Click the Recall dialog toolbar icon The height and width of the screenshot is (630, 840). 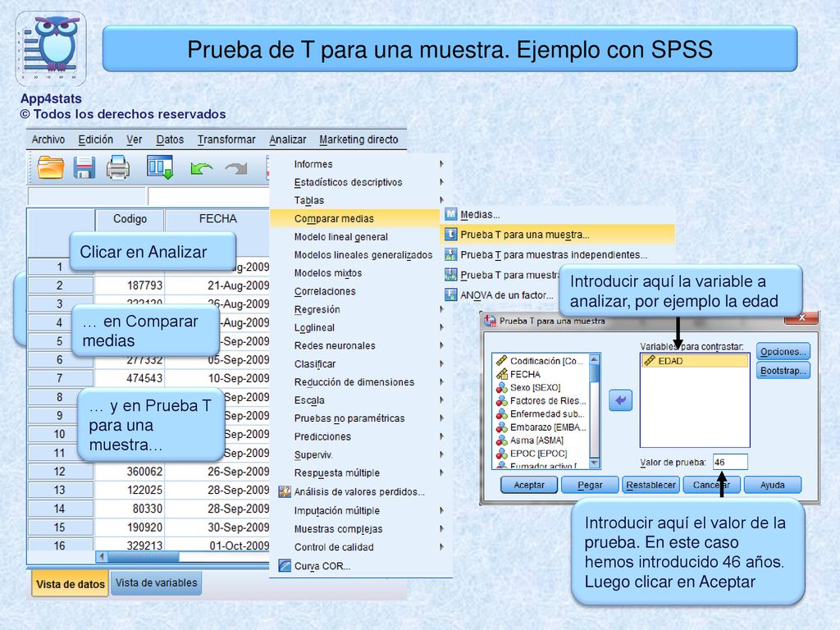160,167
